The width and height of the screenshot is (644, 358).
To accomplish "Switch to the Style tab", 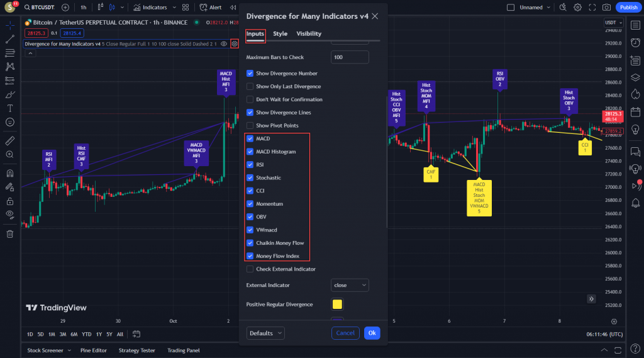I will point(280,34).
